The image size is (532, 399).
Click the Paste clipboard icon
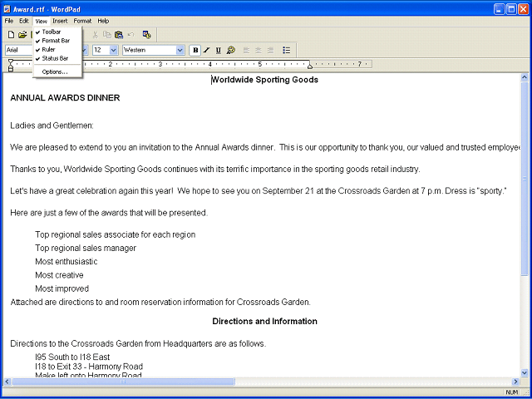pyautogui.click(x=118, y=35)
